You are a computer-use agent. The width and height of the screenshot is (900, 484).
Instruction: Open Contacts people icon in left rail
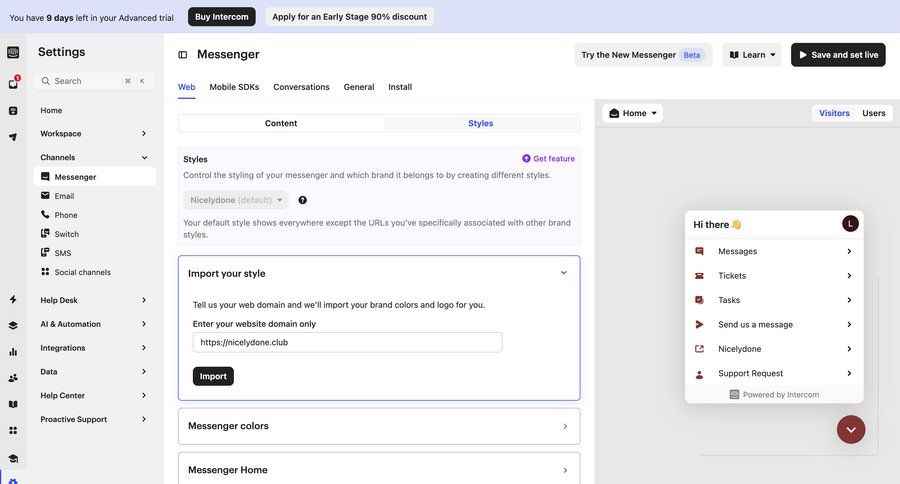pos(13,378)
